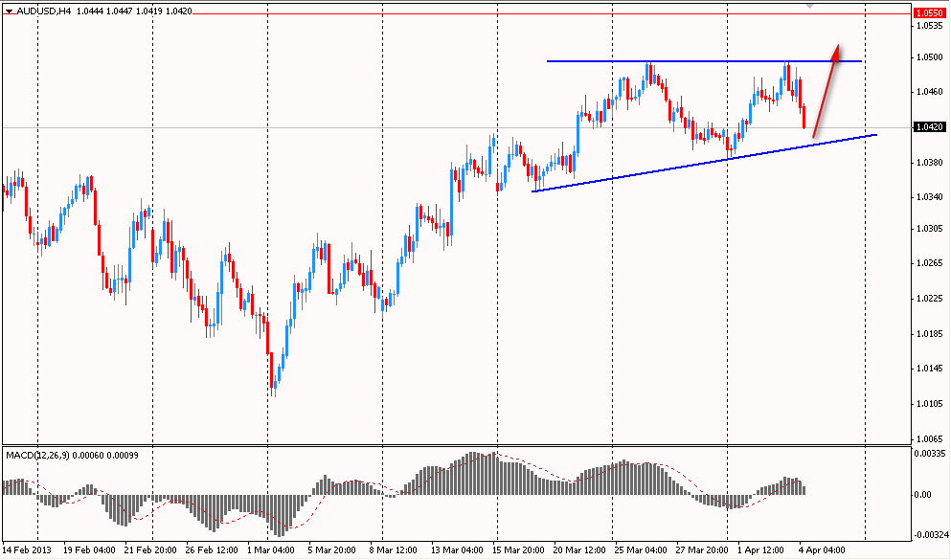The height and width of the screenshot is (560, 951).
Task: Open the chart menu triangle beside AUDUSD,H4
Action: point(9,11)
